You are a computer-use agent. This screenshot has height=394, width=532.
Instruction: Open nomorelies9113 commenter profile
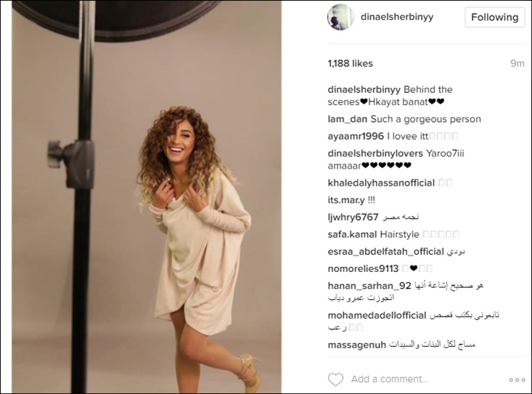click(x=363, y=269)
